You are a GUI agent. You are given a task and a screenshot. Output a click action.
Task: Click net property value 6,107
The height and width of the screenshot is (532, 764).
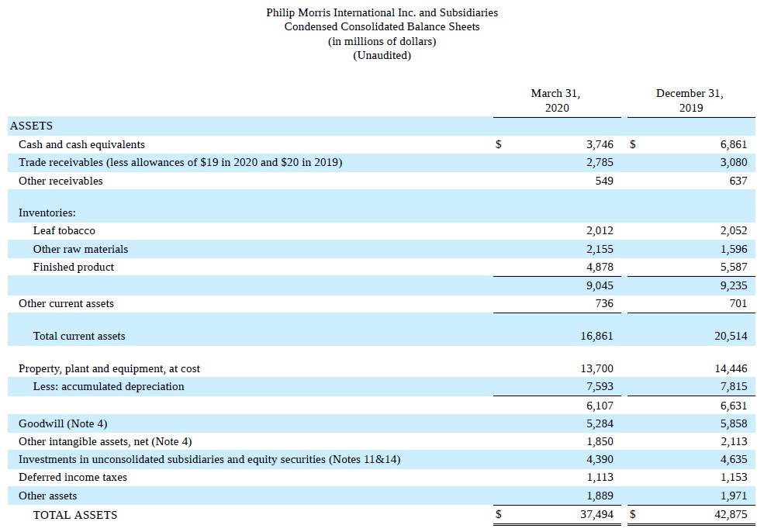click(x=600, y=406)
